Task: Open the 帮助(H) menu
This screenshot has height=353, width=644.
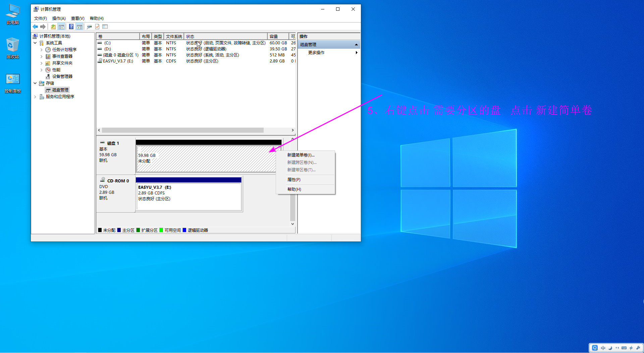Action: 97,18
